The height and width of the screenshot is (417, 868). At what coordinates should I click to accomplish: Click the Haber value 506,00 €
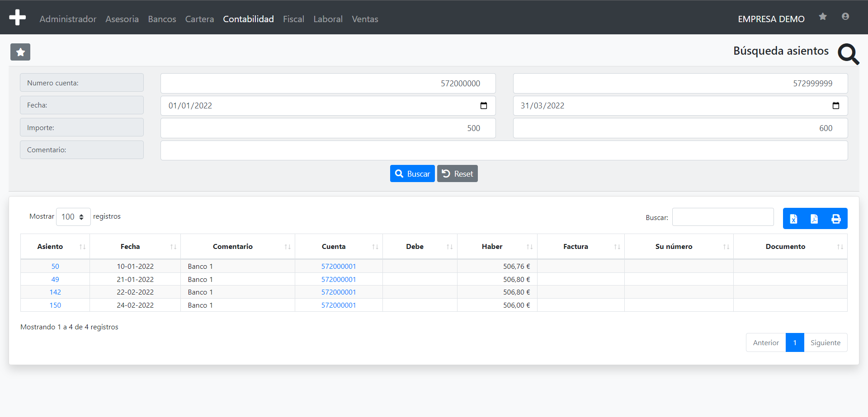[517, 305]
